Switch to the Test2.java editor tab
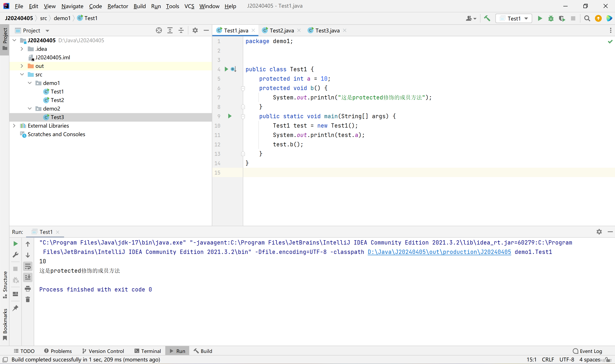The width and height of the screenshot is (615, 364). point(281,31)
